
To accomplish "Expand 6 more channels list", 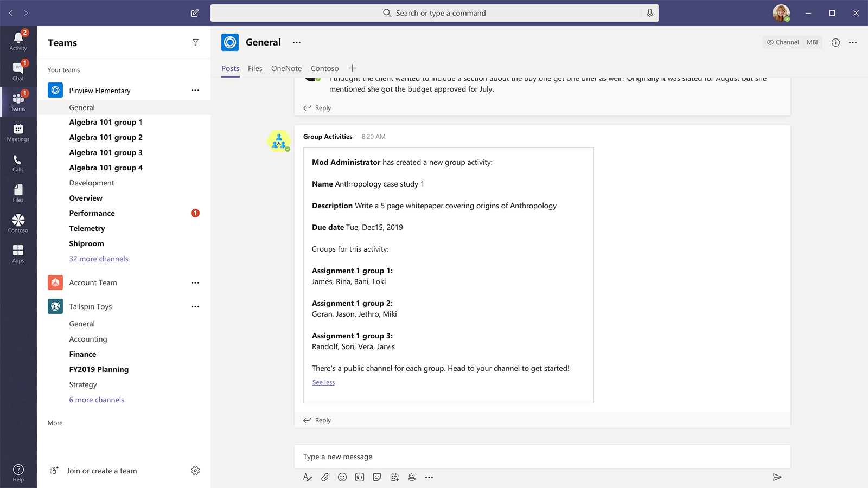I will pyautogui.click(x=97, y=400).
